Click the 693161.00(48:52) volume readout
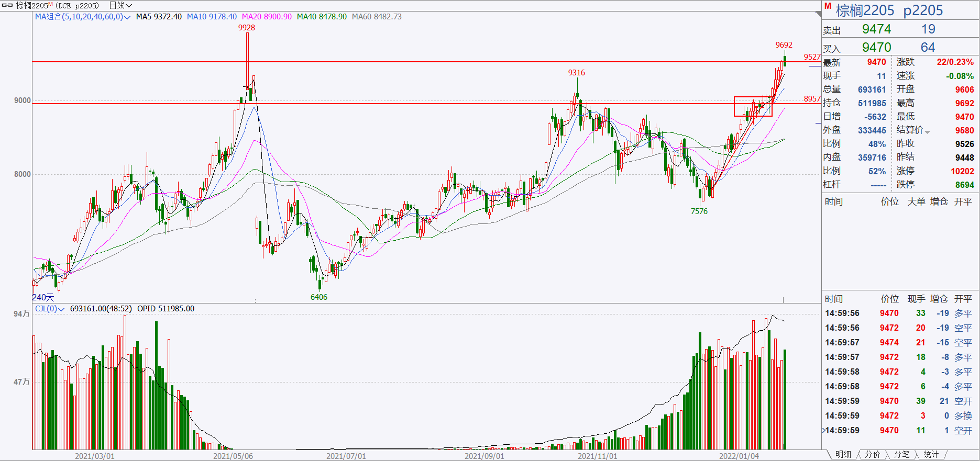 click(x=101, y=309)
